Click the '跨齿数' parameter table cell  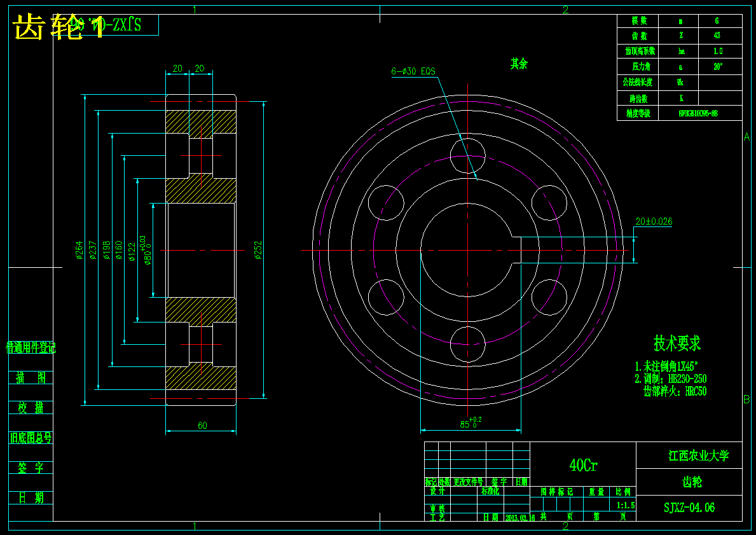pos(638,99)
